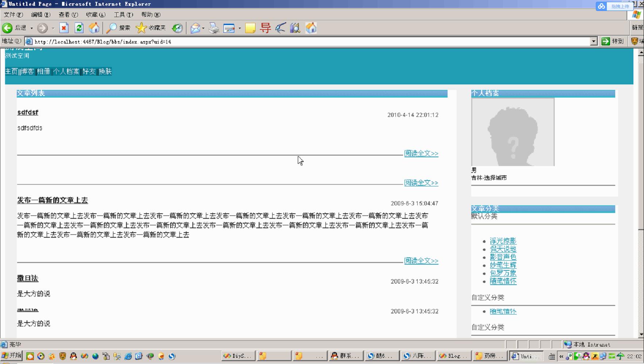Click the 转到 go button
Viewport: 644px width, 364px height.
point(613,41)
